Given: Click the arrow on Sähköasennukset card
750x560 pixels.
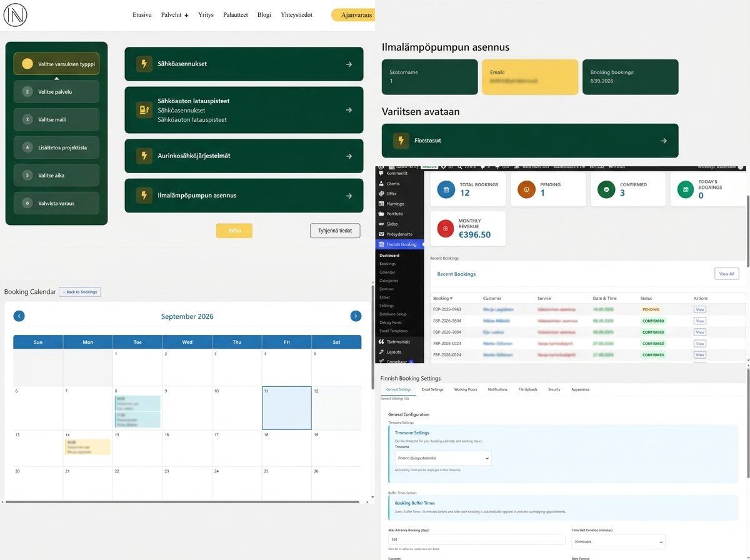Looking at the screenshot, I should coord(349,64).
